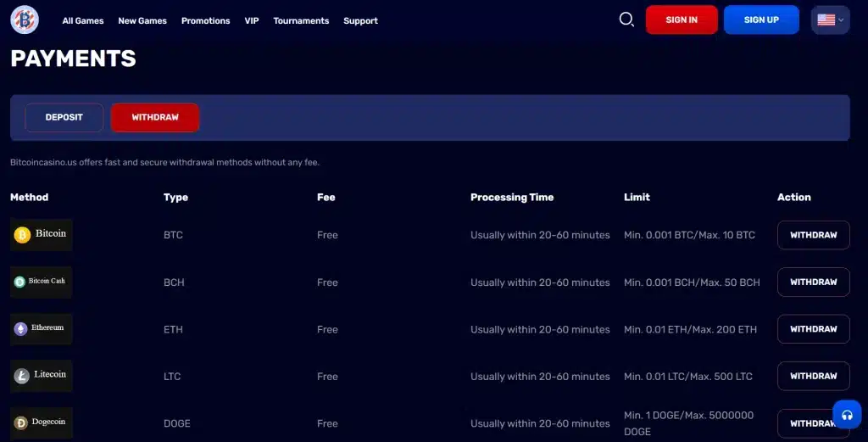This screenshot has width=868, height=442.
Task: Click the red Sign In button
Action: [682, 20]
